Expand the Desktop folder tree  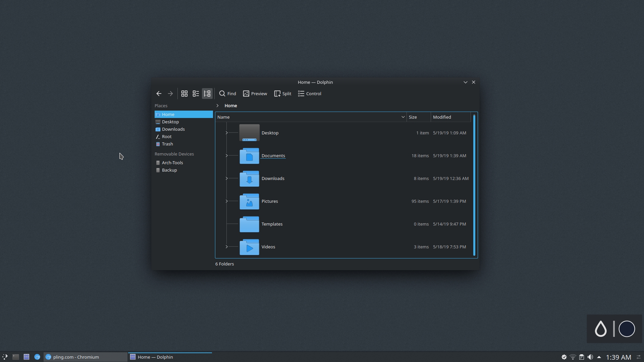pyautogui.click(x=227, y=133)
